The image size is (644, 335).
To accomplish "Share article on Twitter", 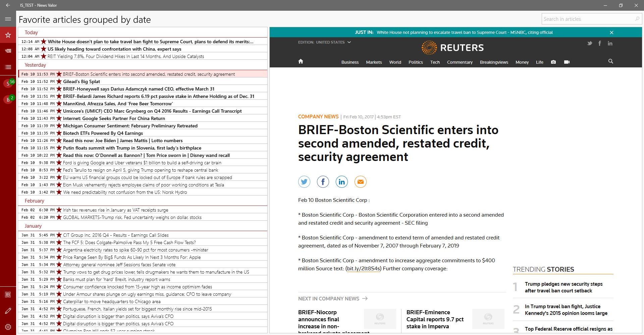I will coord(304,182).
